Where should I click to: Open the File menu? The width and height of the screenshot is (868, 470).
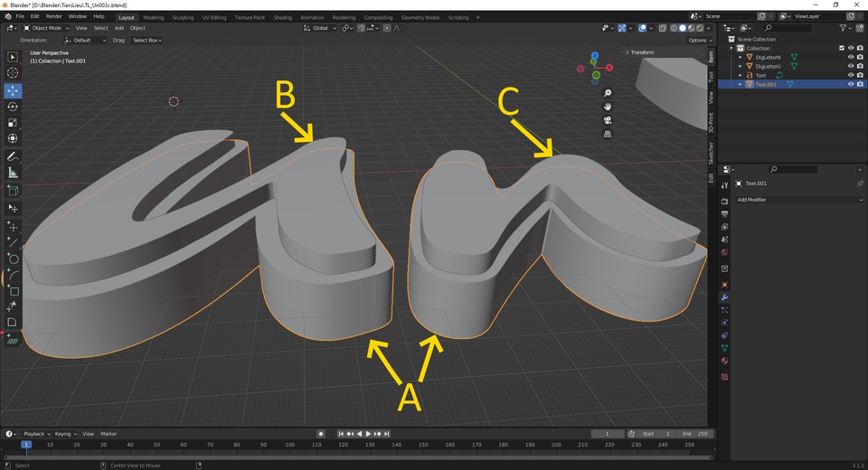click(20, 16)
